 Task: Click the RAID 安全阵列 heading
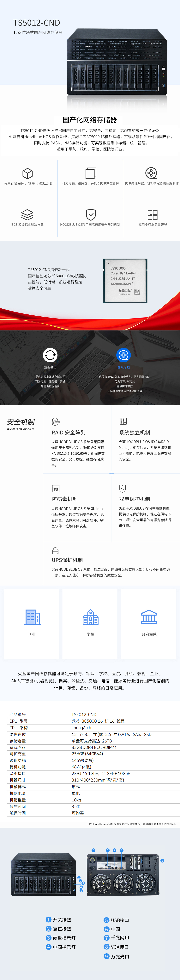(x=69, y=433)
